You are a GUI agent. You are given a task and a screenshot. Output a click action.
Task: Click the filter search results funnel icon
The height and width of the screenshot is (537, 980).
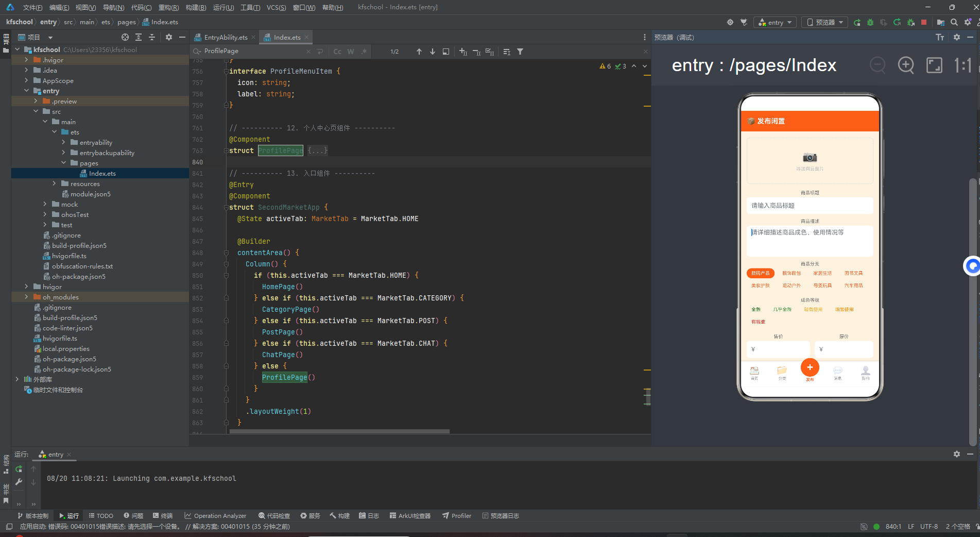pos(520,52)
